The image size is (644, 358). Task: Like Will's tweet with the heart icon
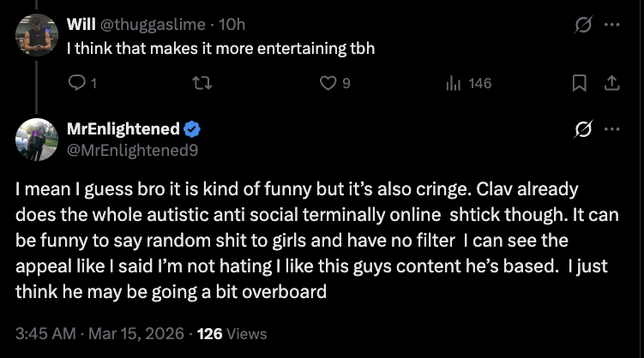(x=328, y=83)
